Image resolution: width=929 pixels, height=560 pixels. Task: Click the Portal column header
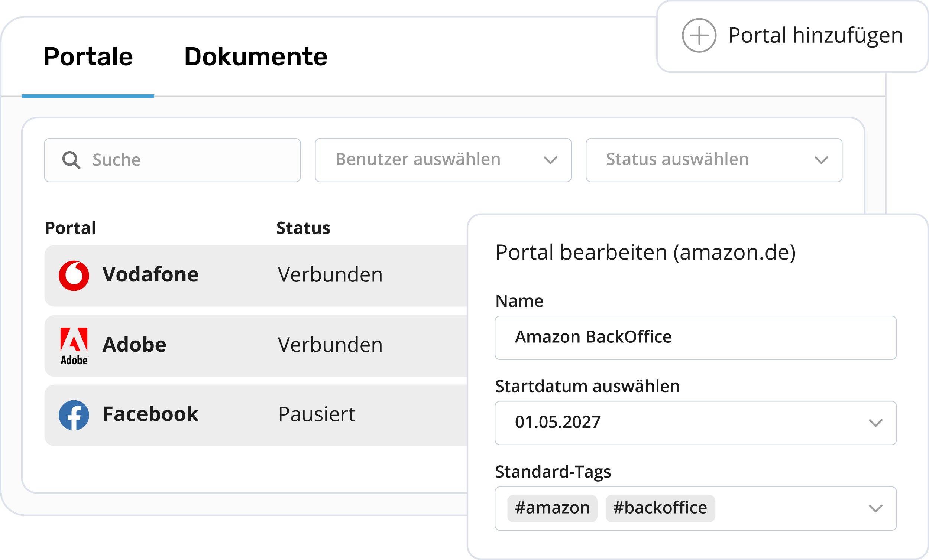point(71,228)
